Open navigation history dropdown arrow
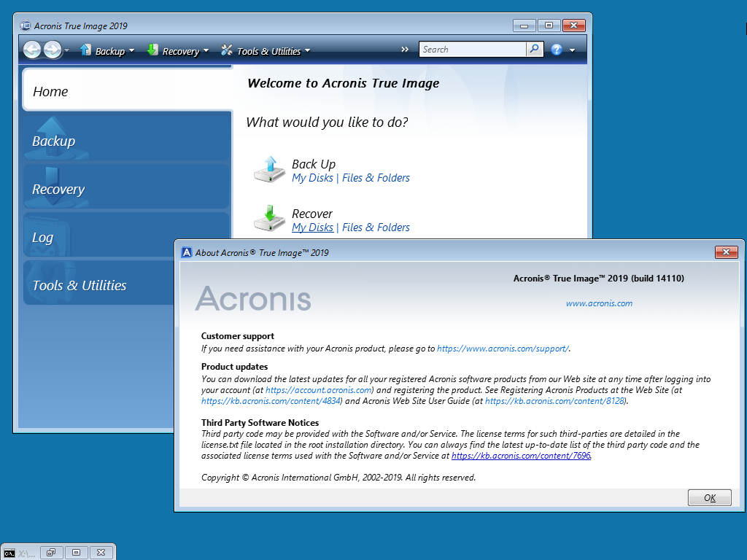This screenshot has height=560, width=747. [66, 50]
